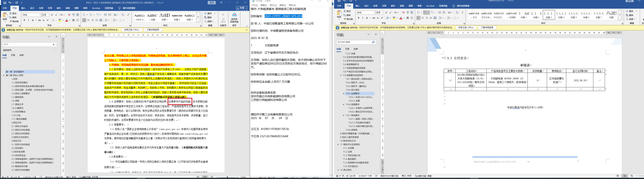Open 格式(O) menu in Notepad

coord(273,5)
